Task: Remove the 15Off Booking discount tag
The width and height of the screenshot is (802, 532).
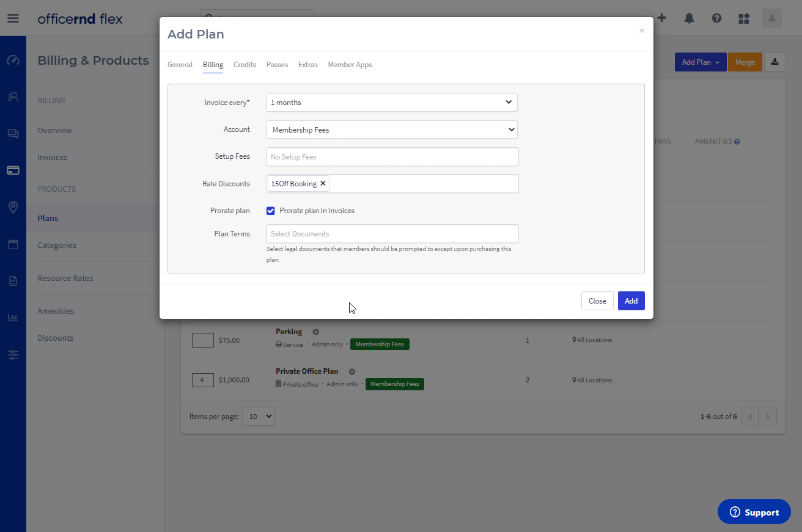Action: 323,183
